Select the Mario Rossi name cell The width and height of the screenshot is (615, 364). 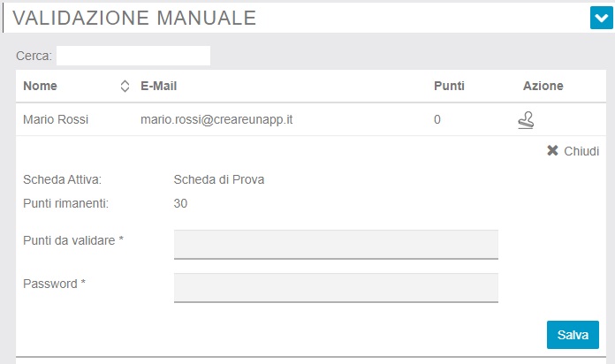[56, 119]
